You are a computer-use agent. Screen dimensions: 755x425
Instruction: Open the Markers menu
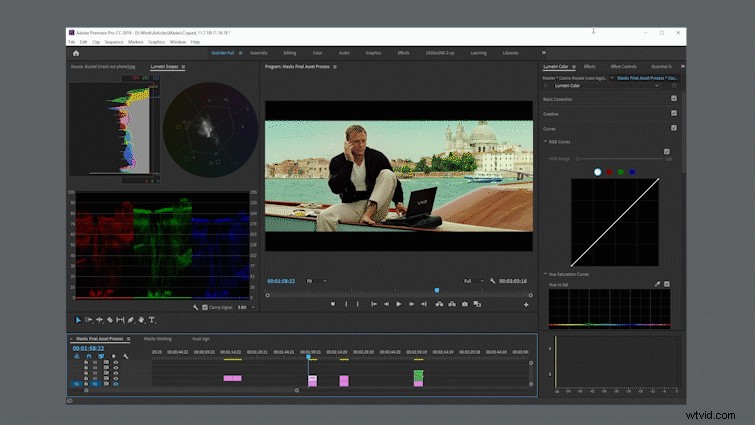(x=136, y=42)
